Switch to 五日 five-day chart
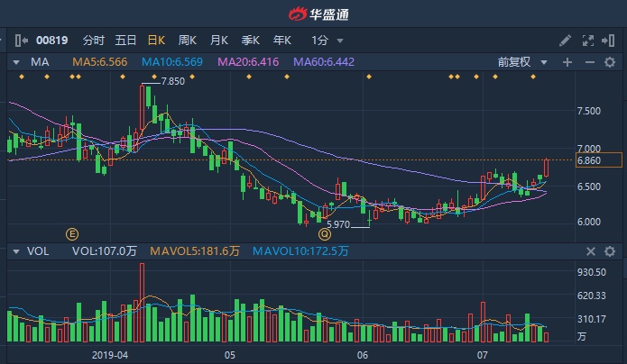627x364 pixels. pyautogui.click(x=125, y=41)
